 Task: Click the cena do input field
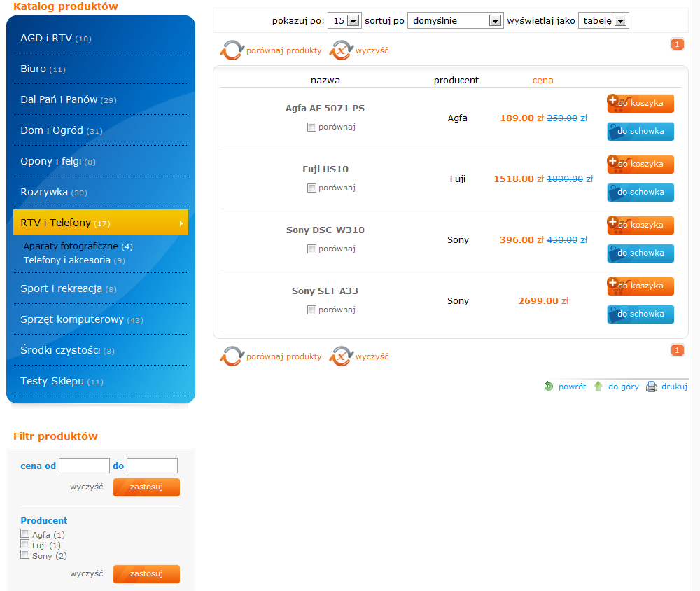[152, 466]
